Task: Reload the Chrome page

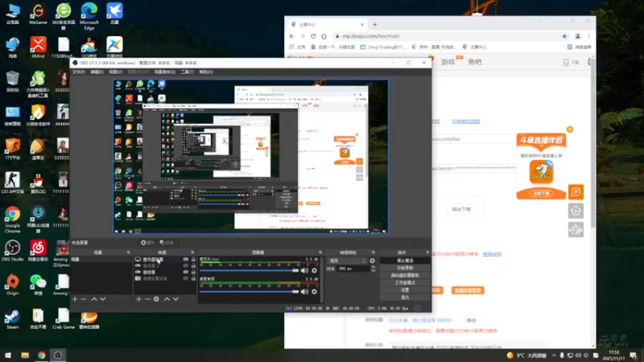Action: (x=313, y=36)
